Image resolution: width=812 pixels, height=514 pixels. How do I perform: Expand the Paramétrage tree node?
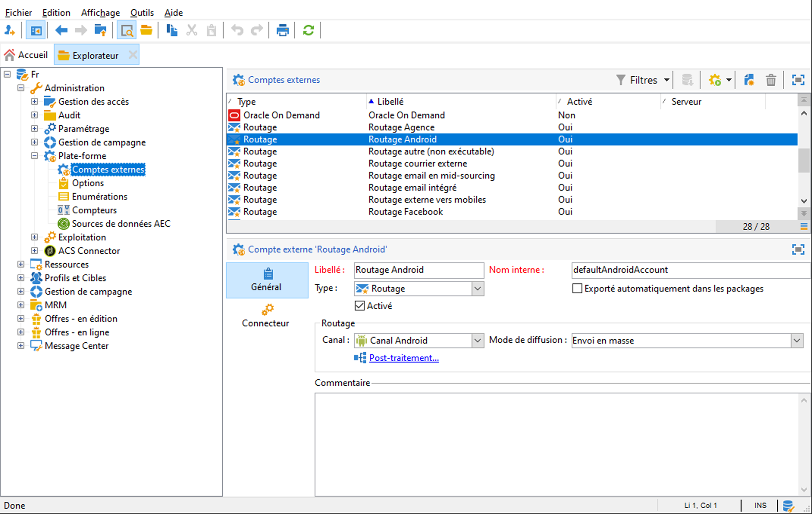click(x=34, y=129)
